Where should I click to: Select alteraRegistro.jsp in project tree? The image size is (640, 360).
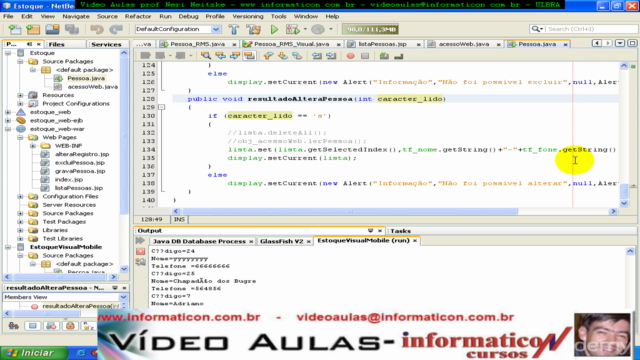point(82,154)
